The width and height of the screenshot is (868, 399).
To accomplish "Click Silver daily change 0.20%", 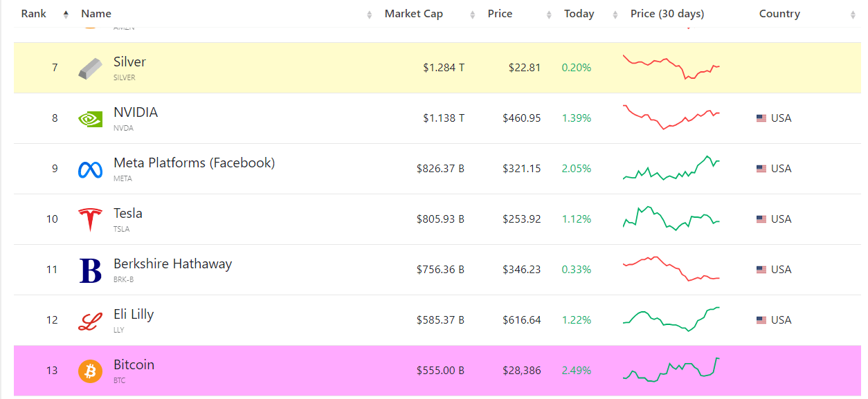I will click(x=577, y=68).
